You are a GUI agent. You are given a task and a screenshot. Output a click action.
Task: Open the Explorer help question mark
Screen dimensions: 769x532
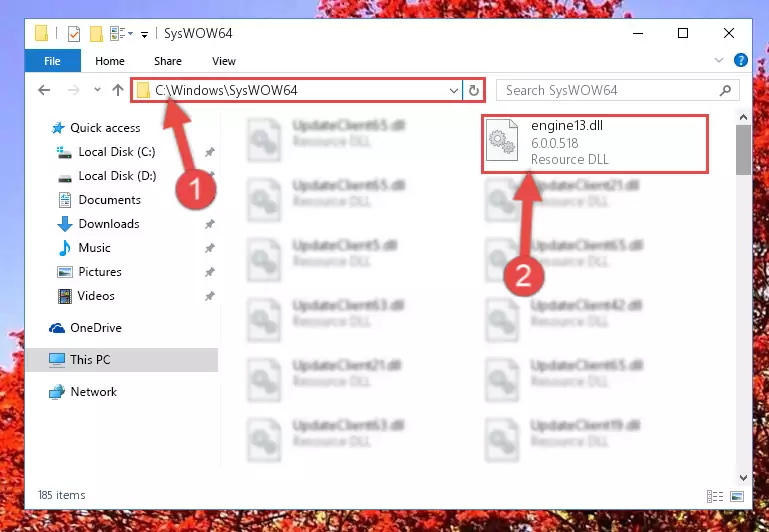tap(741, 60)
